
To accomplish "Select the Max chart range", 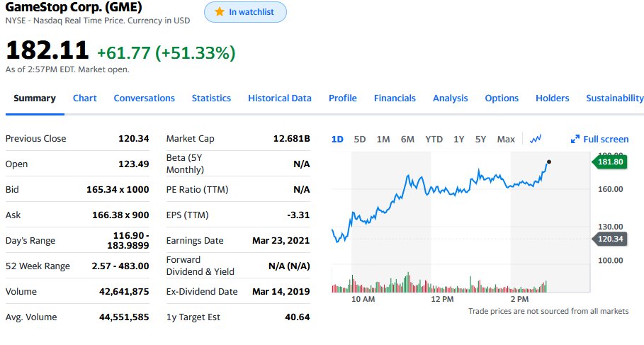I will coord(506,140).
